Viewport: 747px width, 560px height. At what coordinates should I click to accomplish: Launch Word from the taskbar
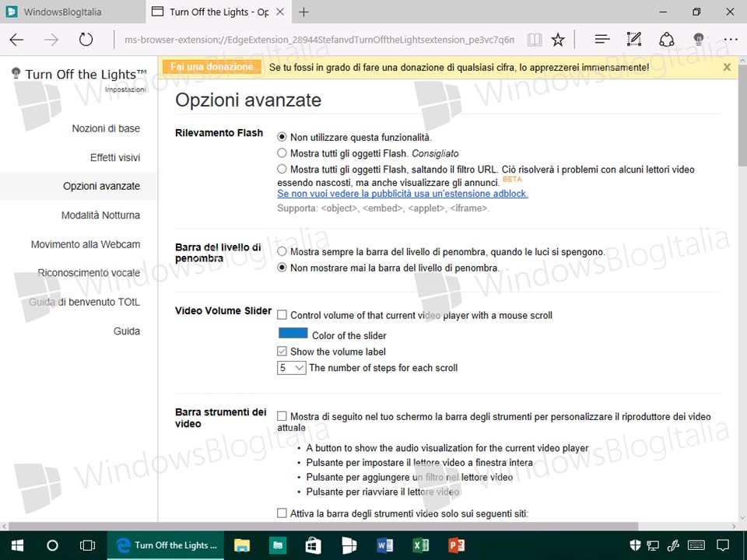pos(384,545)
